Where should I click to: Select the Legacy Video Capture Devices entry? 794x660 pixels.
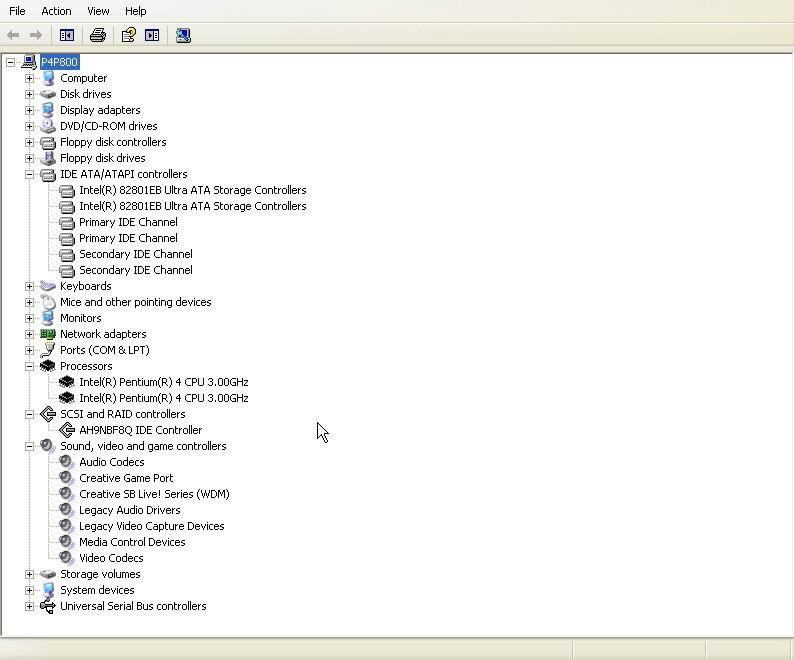point(151,526)
